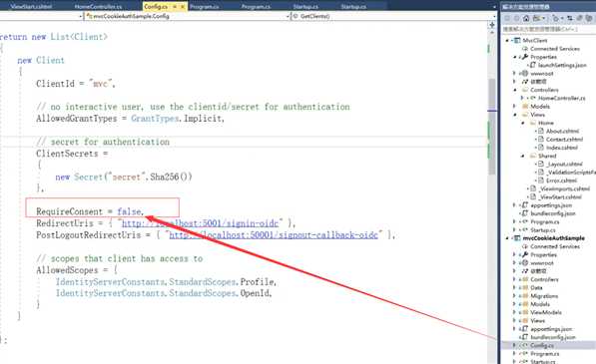Follow the signout-callback-oidc URL link
The height and width of the screenshot is (364, 596).
[274, 235]
